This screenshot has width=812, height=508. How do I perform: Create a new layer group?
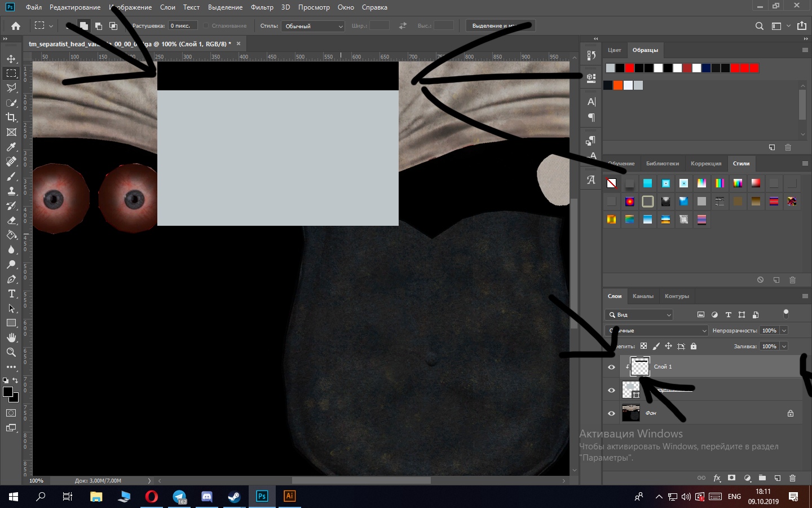coord(762,478)
